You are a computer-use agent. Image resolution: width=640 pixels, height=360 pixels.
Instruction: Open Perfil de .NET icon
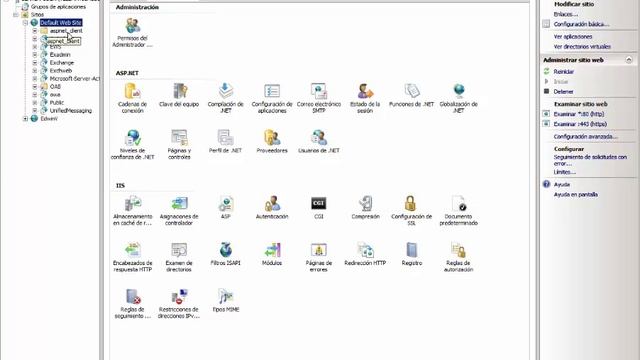[x=225, y=138]
